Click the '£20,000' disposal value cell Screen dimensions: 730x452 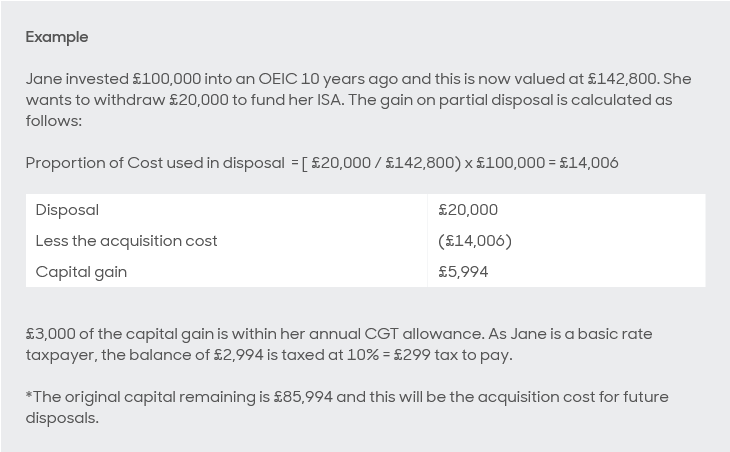(x=468, y=210)
